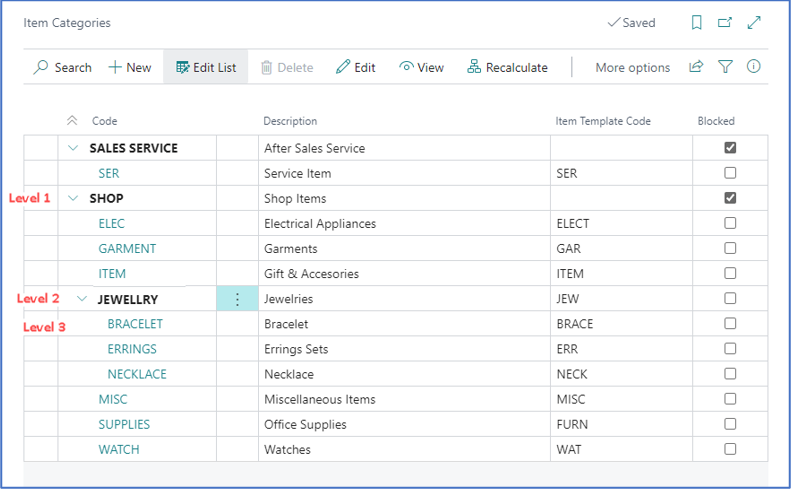The height and width of the screenshot is (490, 791).
Task: Click the Share icon in the toolbar
Action: click(696, 67)
